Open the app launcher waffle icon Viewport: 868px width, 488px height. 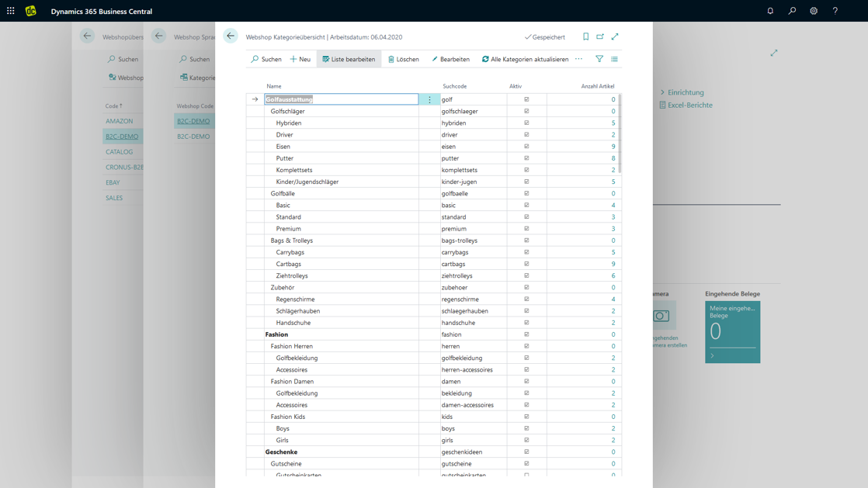(x=11, y=11)
